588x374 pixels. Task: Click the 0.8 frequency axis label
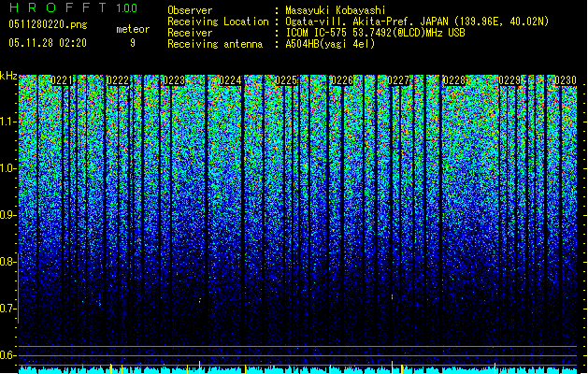7,262
